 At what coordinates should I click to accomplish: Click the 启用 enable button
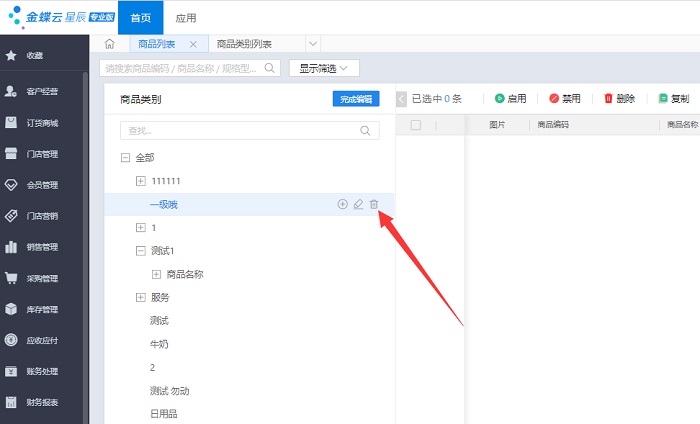coord(510,99)
